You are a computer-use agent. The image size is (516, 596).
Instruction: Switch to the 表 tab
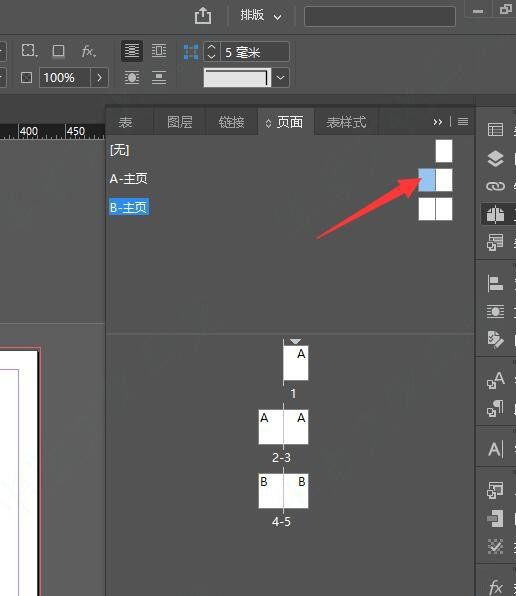pos(125,122)
